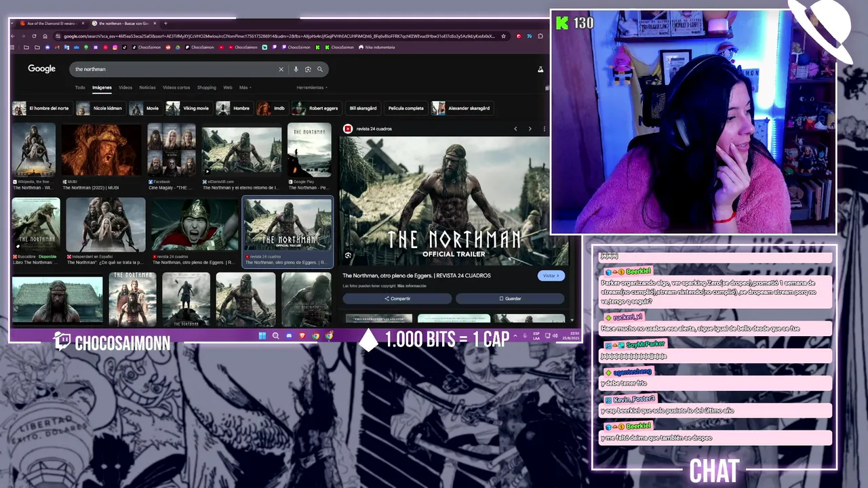Screen dimensions: 868x488
Task: Switch to the Todo results tab
Action: pyautogui.click(x=80, y=87)
